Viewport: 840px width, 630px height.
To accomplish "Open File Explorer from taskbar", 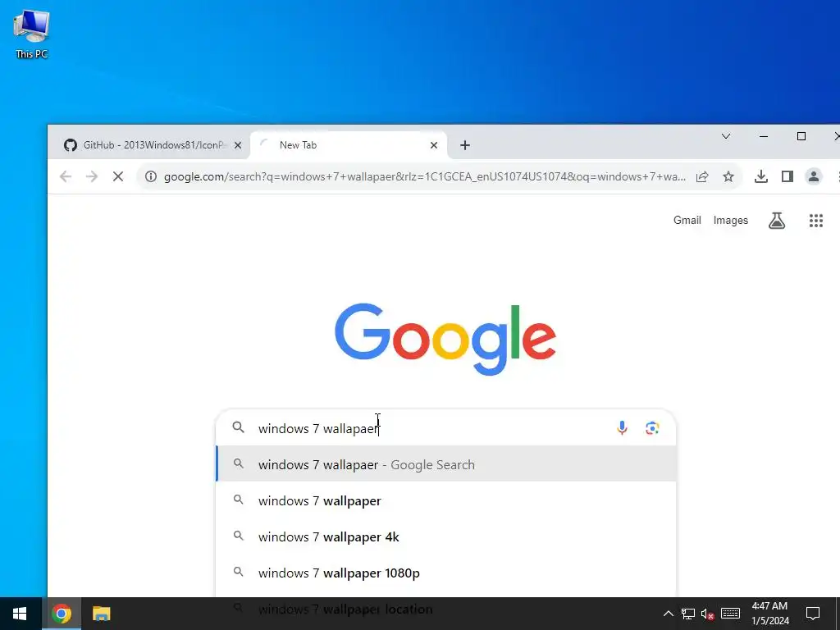I will (x=101, y=614).
